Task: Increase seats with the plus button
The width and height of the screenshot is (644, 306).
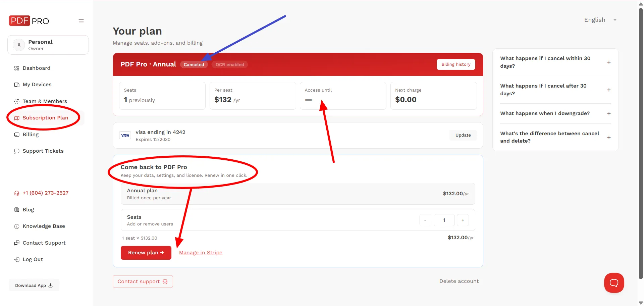Action: click(x=463, y=220)
